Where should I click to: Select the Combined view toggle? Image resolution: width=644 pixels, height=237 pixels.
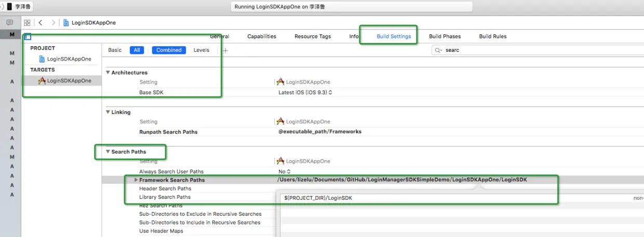[169, 50]
